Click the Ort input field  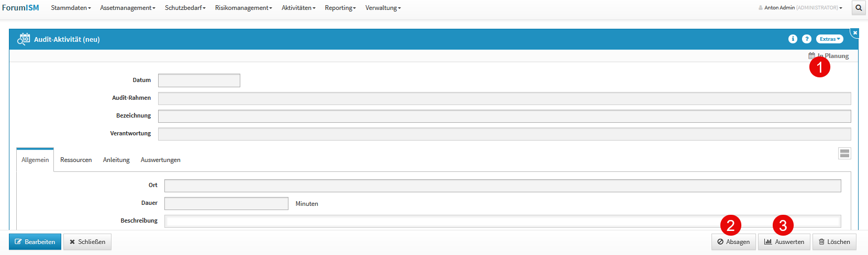503,186
